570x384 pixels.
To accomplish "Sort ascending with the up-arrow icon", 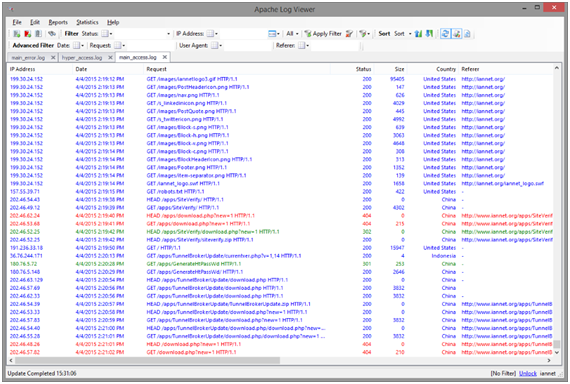I will coord(418,34).
